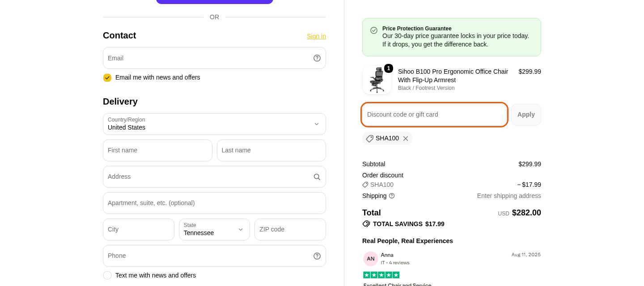Click the Total Savings tag icon
The width and height of the screenshot is (644, 286).
pyautogui.click(x=366, y=224)
